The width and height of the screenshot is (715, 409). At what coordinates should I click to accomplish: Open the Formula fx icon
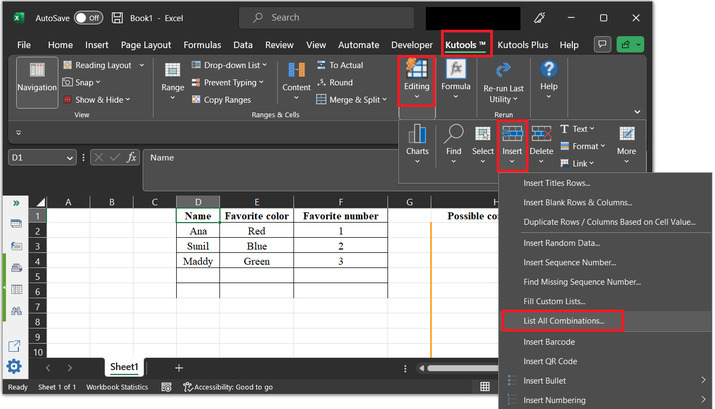click(x=456, y=70)
